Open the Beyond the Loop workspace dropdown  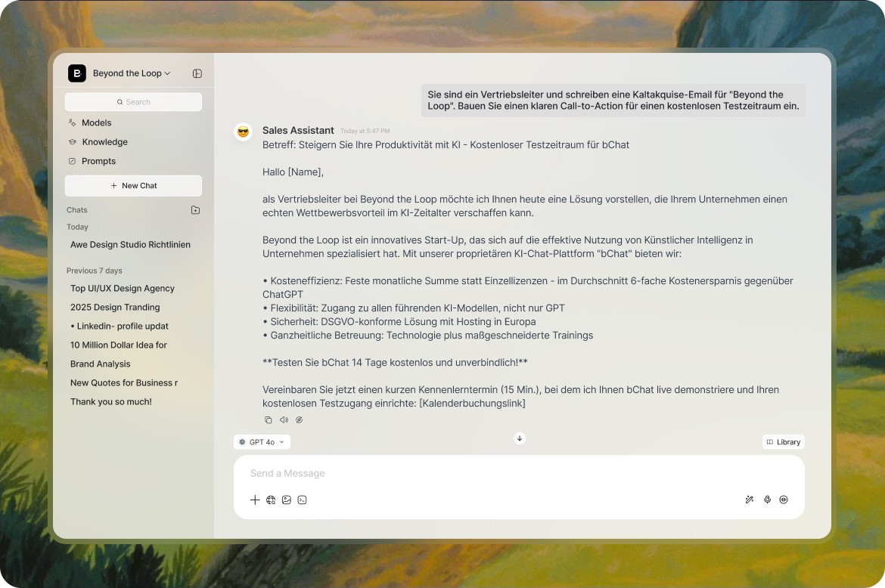[132, 73]
